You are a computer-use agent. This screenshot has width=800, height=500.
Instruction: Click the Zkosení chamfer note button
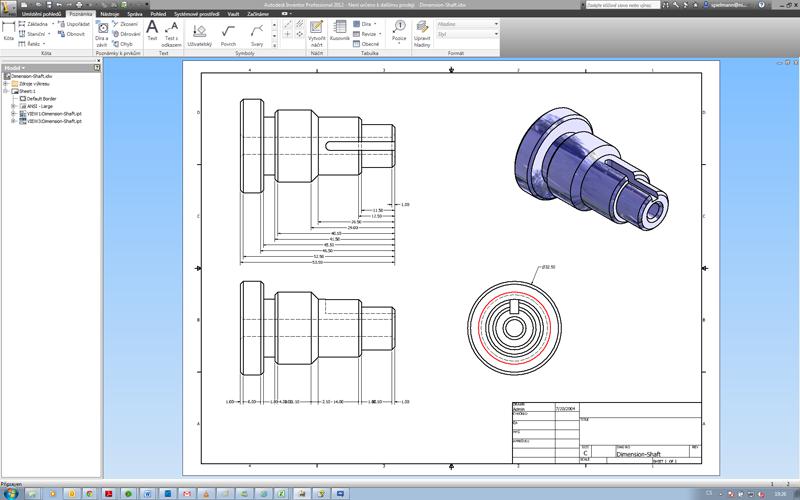127,24
